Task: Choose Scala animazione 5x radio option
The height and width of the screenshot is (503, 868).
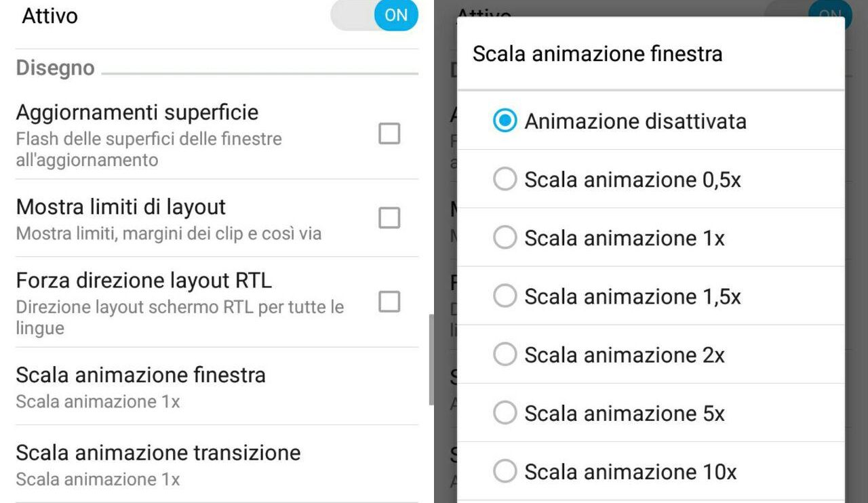Action: click(505, 413)
